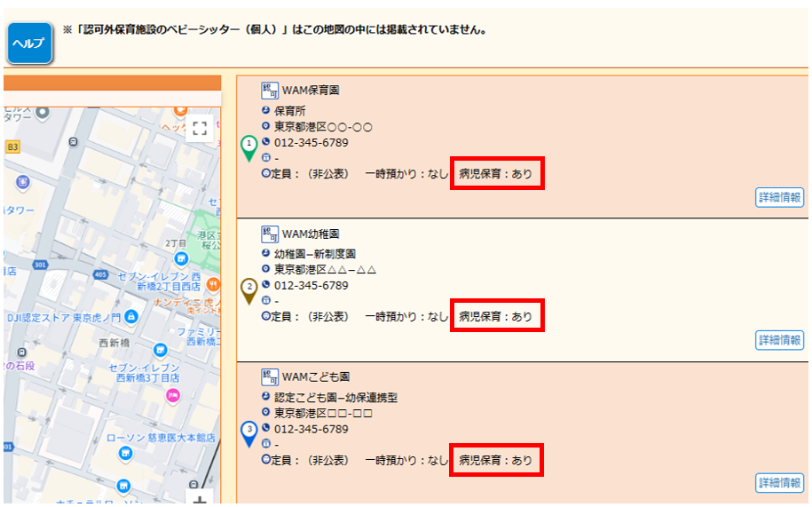Select green map pin number 1

249,148
